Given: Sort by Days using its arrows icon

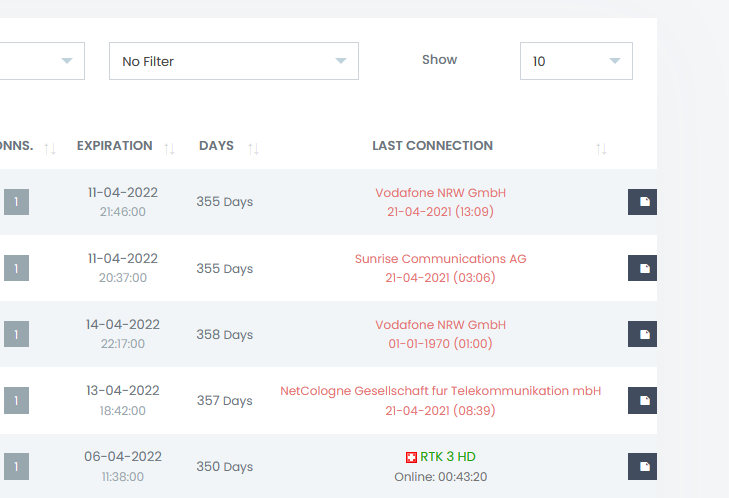Looking at the screenshot, I should [x=253, y=148].
